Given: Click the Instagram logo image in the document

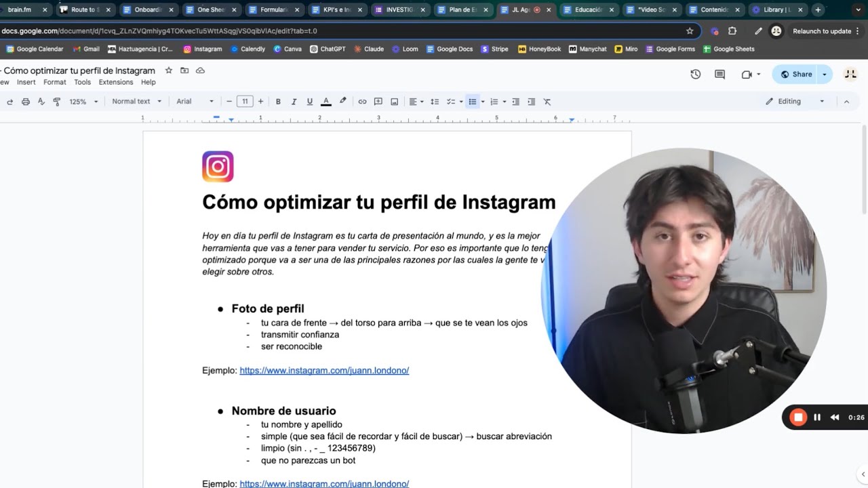Looking at the screenshot, I should pos(218,167).
